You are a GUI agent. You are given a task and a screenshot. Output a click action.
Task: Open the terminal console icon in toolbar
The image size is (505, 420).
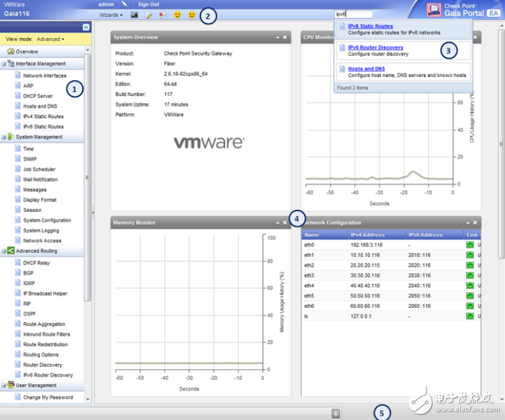pyautogui.click(x=134, y=14)
